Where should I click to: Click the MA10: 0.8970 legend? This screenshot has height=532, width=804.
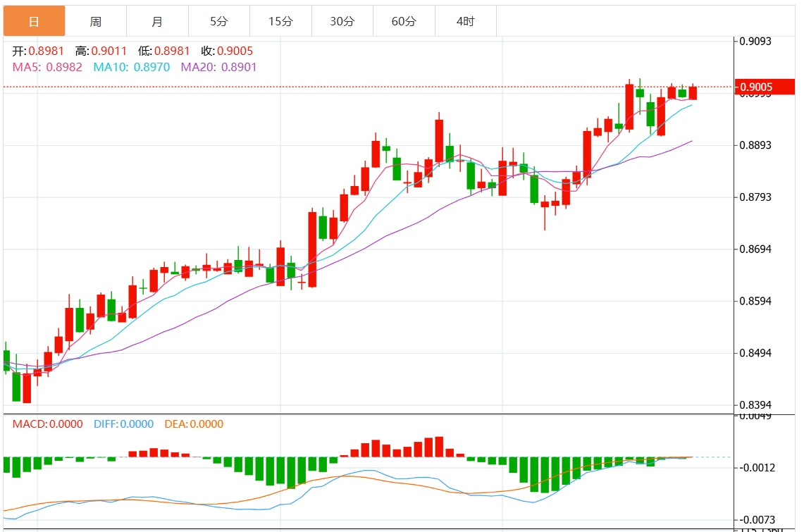(131, 67)
